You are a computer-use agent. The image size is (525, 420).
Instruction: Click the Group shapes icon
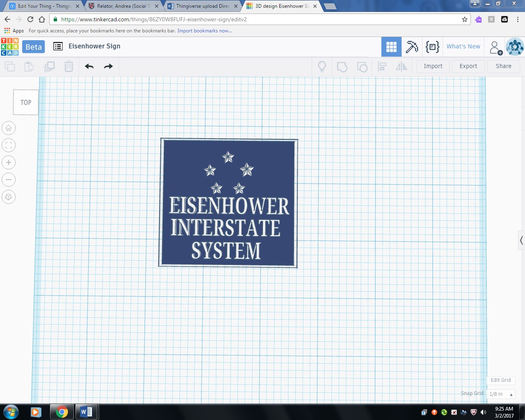click(342, 66)
